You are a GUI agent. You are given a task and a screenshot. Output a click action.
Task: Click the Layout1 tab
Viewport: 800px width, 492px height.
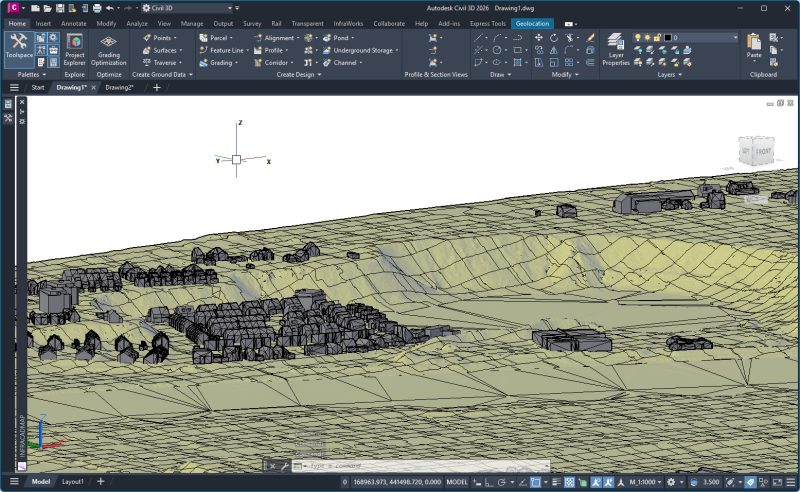tap(73, 482)
